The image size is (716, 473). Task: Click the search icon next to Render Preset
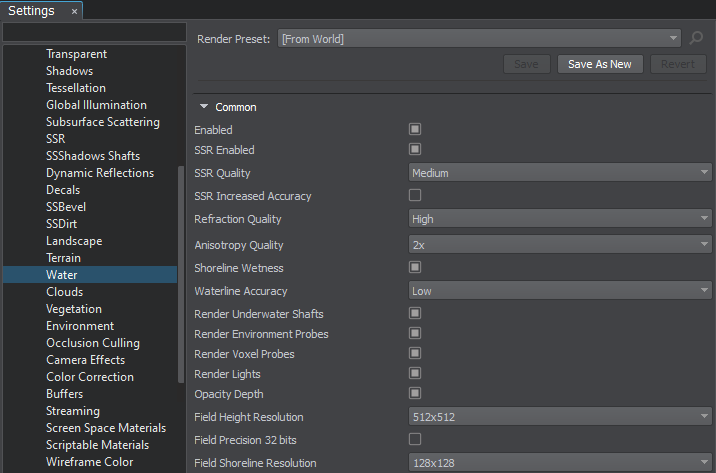(697, 39)
